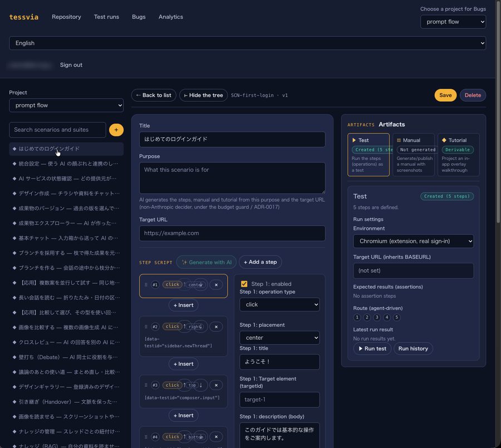This screenshot has height=448, width=501.
Task: Run the test
Action: 372,348
